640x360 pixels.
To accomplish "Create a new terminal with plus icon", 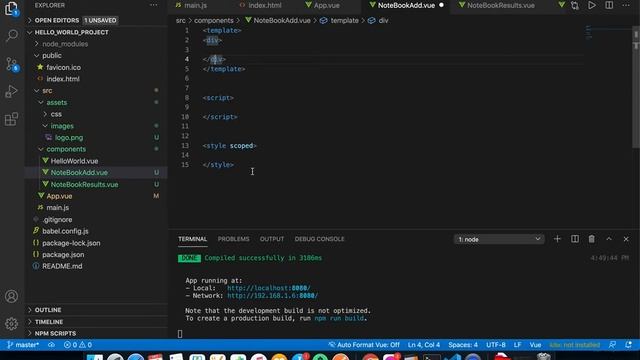I will 557,239.
